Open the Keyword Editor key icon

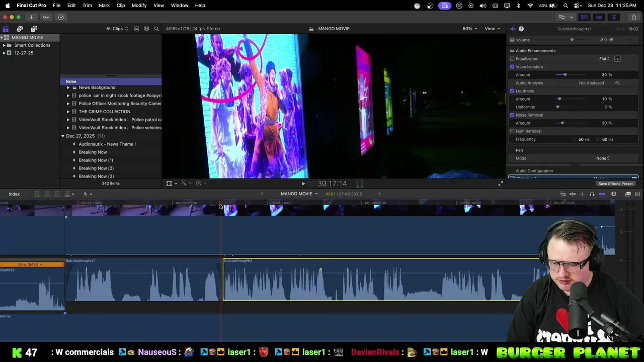click(46, 17)
